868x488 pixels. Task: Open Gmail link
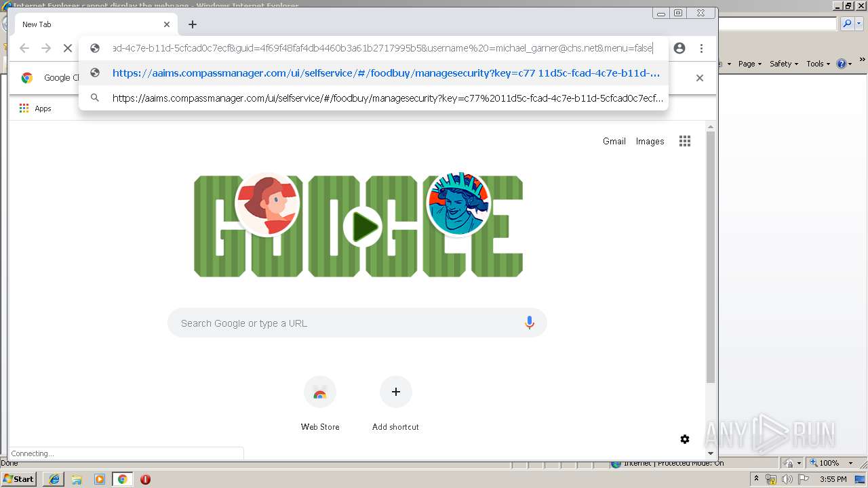pos(614,141)
